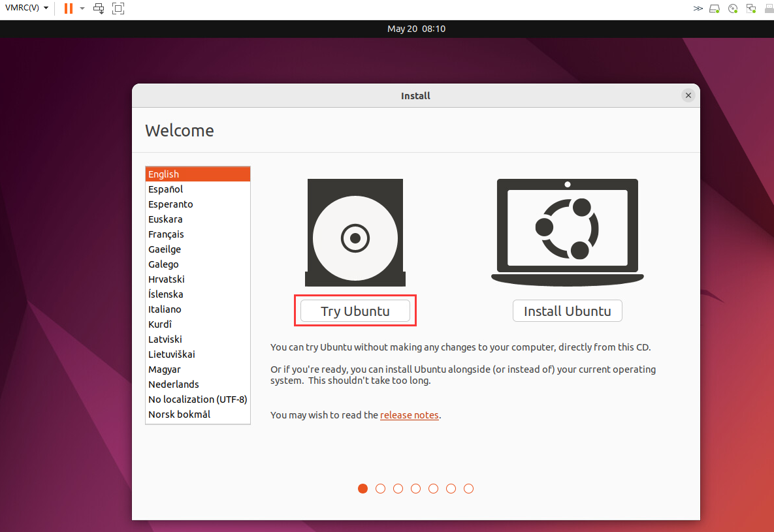The image size is (774, 532).
Task: Expand the power options arrow beside pause
Action: tap(82, 8)
